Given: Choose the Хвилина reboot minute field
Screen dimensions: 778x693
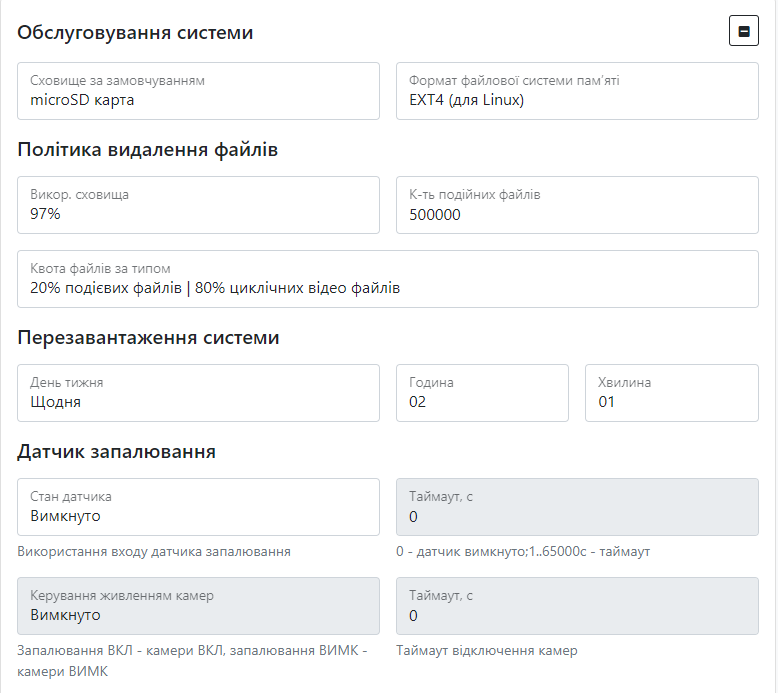Looking at the screenshot, I should (x=671, y=393).
